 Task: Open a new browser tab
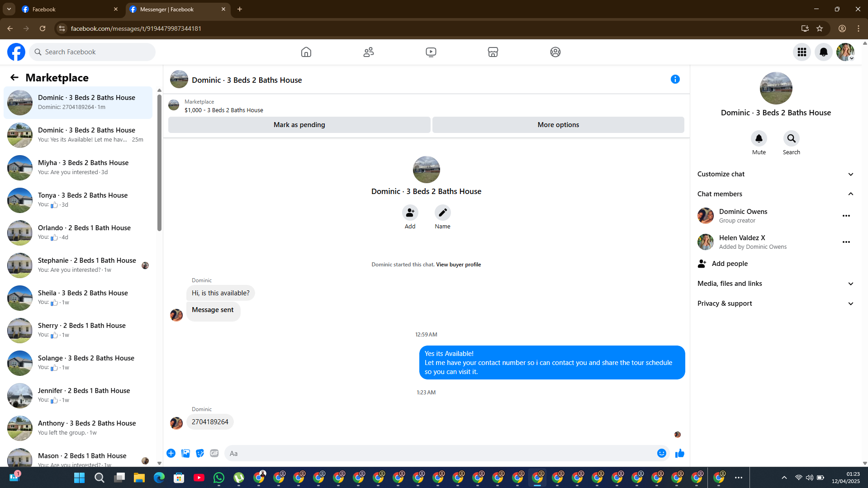pos(240,9)
